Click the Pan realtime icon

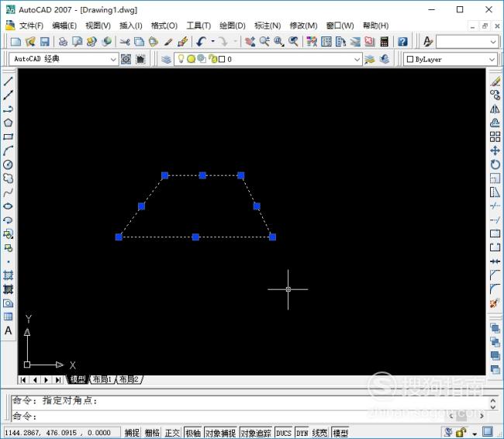[250, 41]
